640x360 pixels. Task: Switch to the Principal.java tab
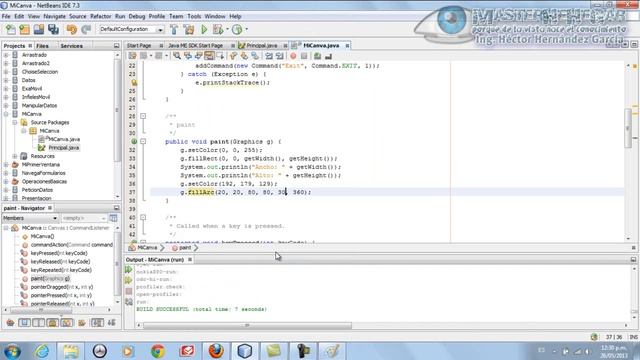pyautogui.click(x=262, y=46)
